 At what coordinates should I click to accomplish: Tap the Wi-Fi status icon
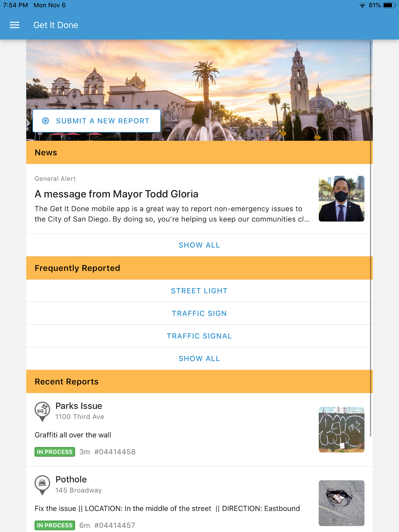click(x=362, y=5)
